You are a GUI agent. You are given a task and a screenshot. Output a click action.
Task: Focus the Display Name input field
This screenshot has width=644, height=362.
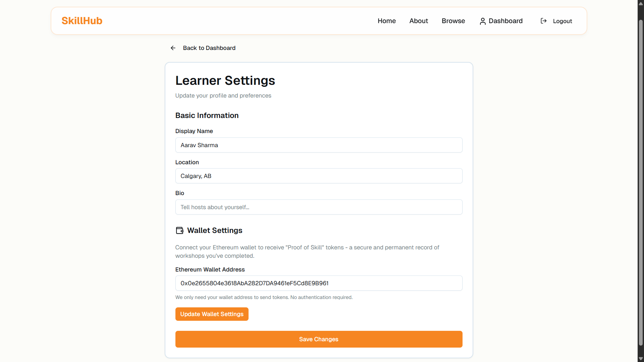(x=319, y=145)
